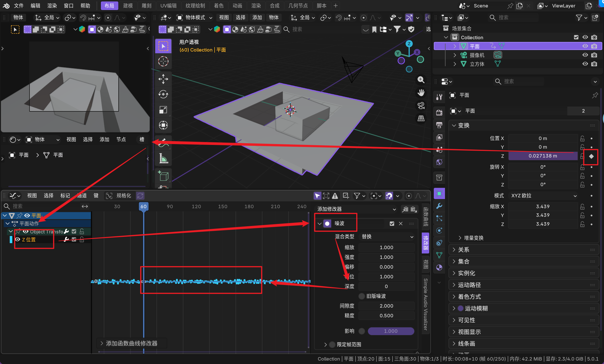
Task: Open the Modifiers wrench properties tab
Action: (439, 206)
